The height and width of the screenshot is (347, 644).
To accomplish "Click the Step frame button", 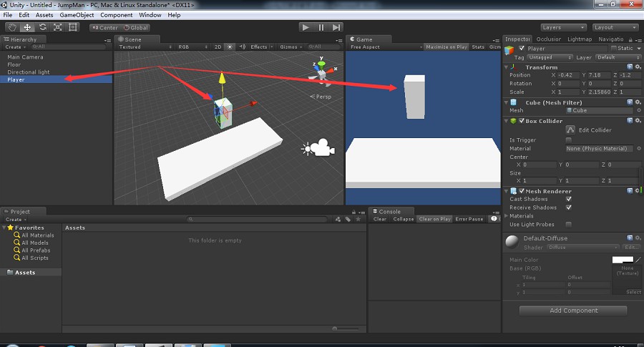I will [336, 27].
